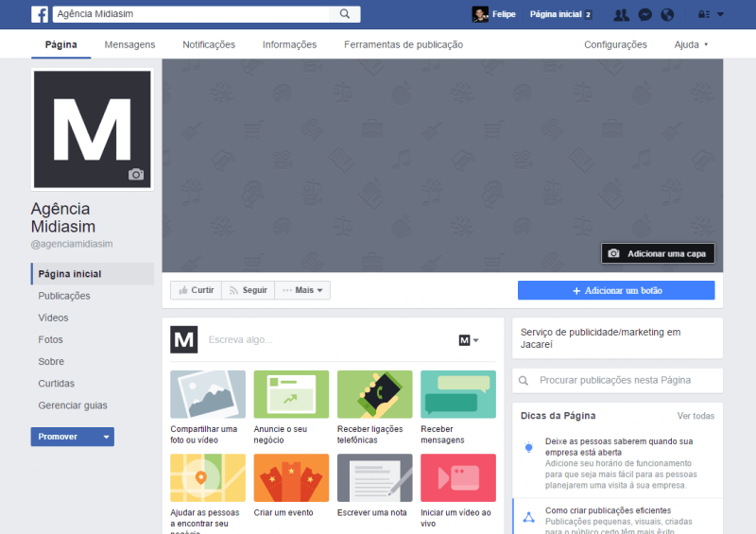Switch to the Página tab
This screenshot has height=534, width=756.
click(61, 44)
